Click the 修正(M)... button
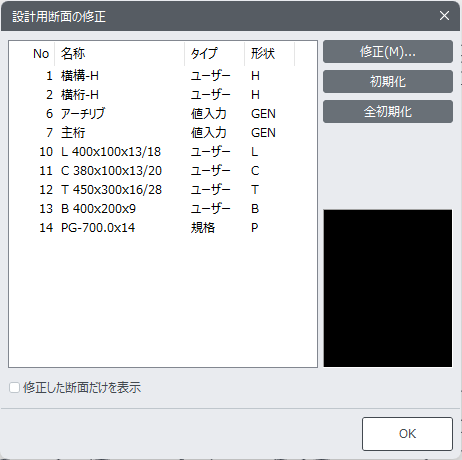 coord(388,52)
